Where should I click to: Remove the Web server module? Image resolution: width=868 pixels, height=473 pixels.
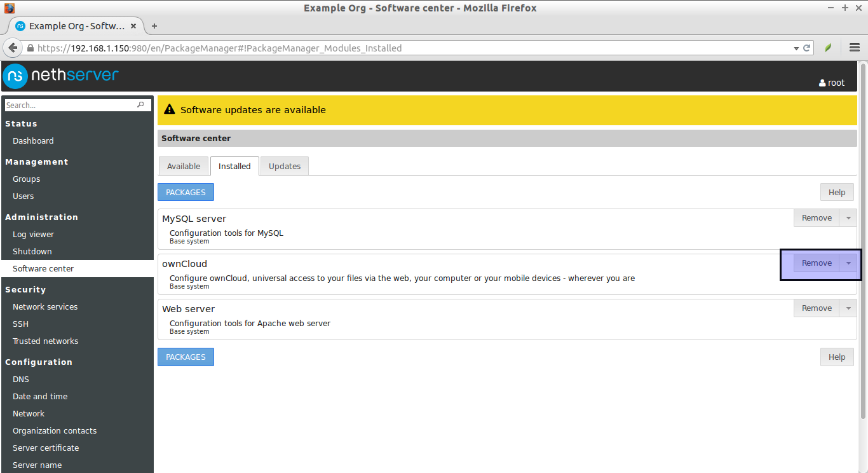click(817, 308)
